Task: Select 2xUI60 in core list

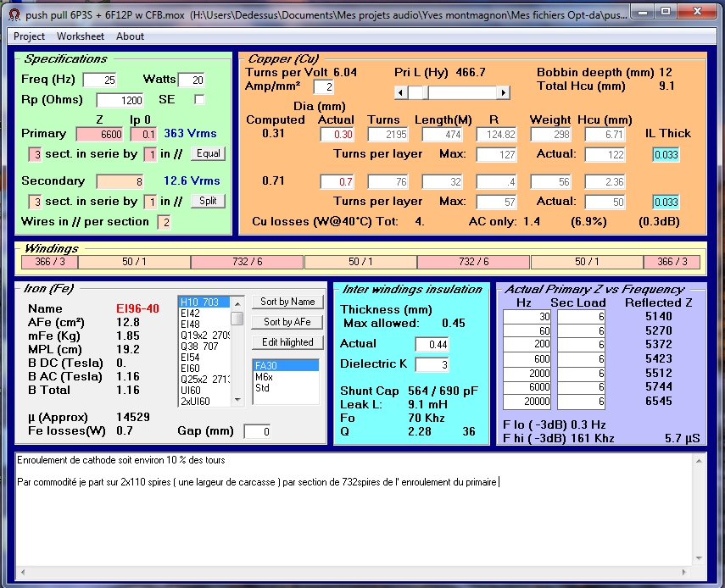Action: pyautogui.click(x=204, y=402)
